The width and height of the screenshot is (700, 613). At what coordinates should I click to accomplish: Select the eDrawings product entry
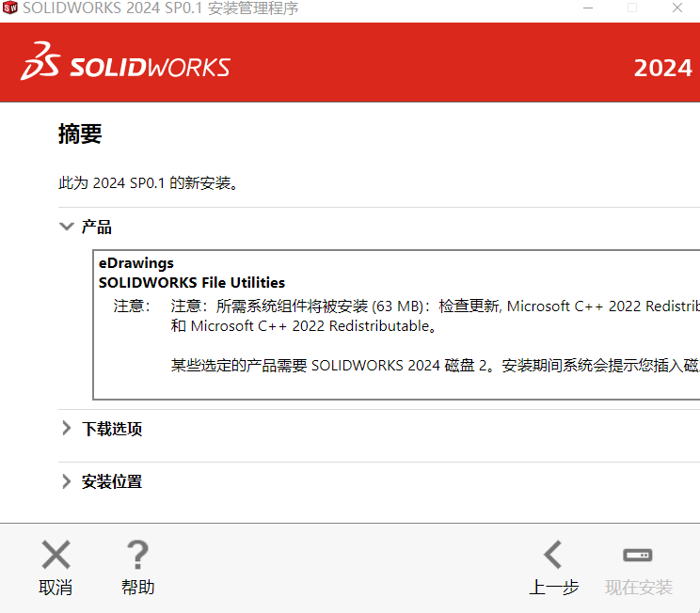pyautogui.click(x=136, y=263)
